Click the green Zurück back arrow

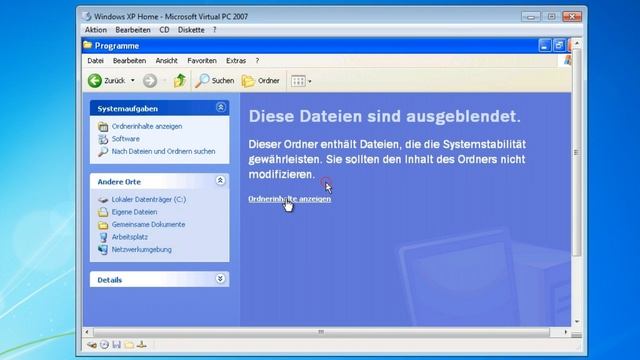click(x=95, y=81)
